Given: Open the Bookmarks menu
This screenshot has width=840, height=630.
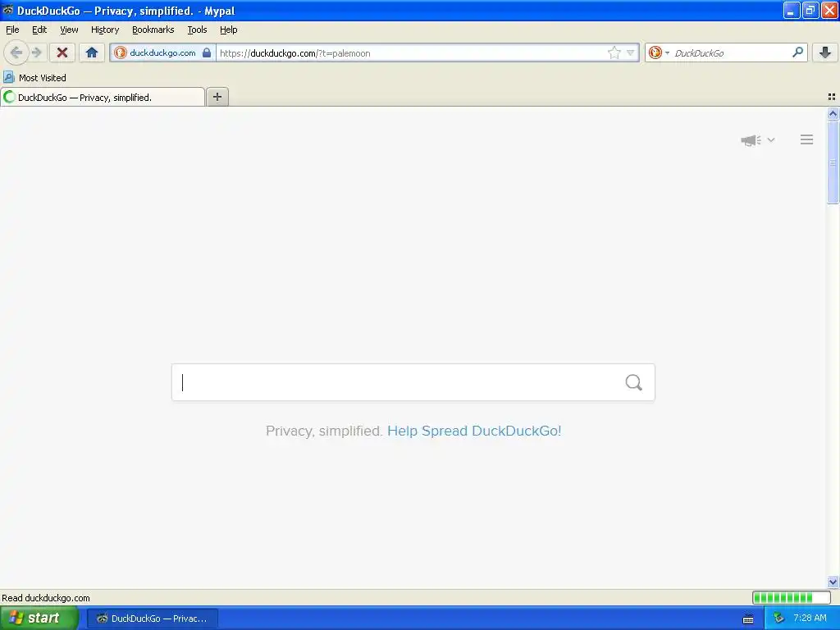Looking at the screenshot, I should pos(153,30).
